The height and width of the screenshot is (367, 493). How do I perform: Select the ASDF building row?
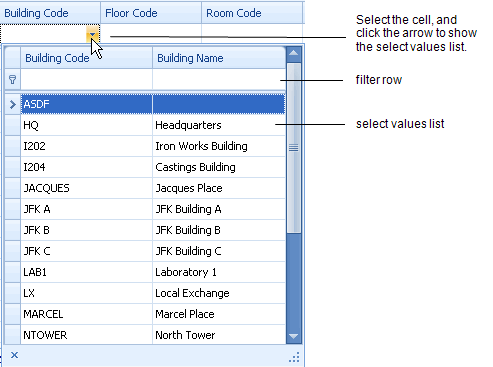click(x=153, y=104)
